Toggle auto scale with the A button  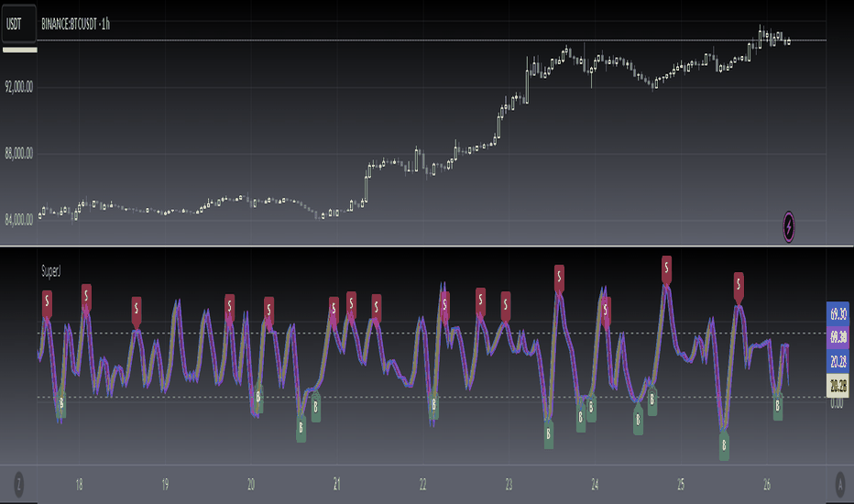click(840, 483)
